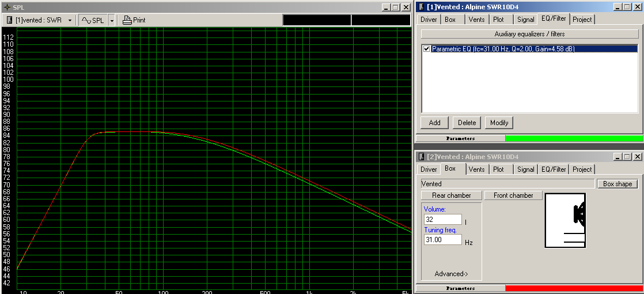Click the SPL window title bar icon
The height and width of the screenshot is (294, 644).
click(7, 7)
